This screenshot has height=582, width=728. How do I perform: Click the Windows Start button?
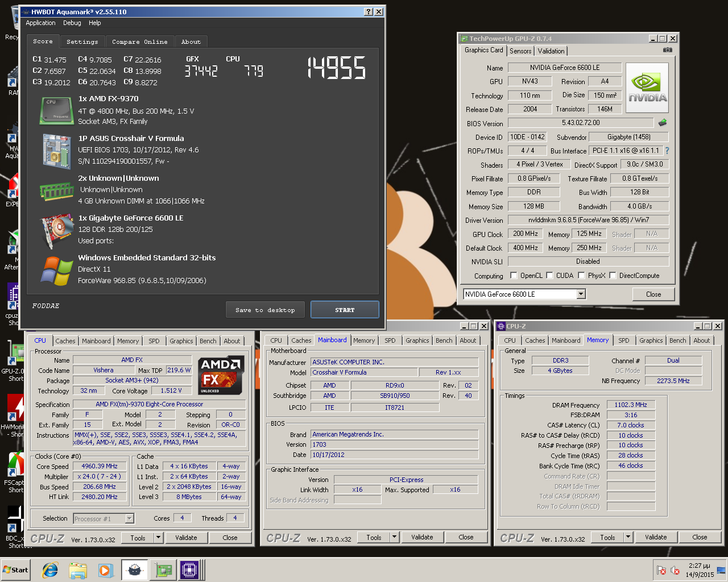[15, 570]
